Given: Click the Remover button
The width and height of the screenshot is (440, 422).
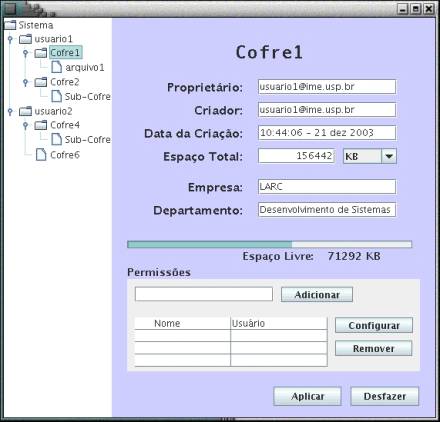Looking at the screenshot, I should coord(374,348).
